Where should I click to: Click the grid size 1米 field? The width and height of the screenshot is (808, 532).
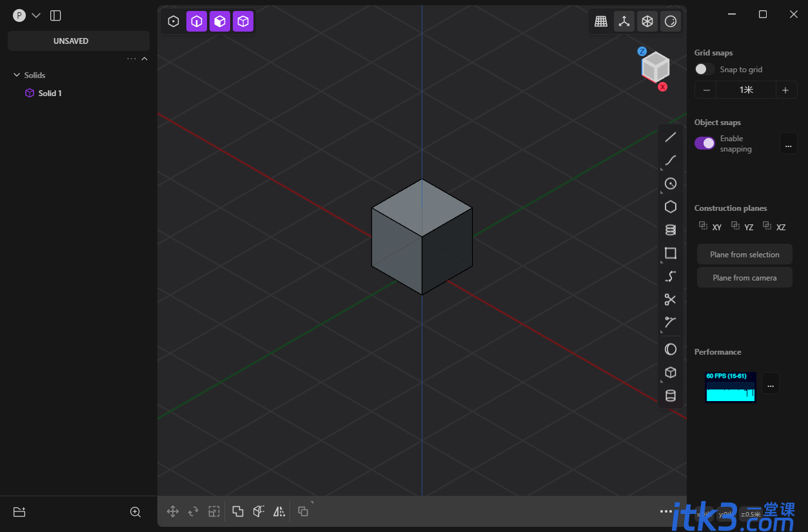pyautogui.click(x=746, y=90)
